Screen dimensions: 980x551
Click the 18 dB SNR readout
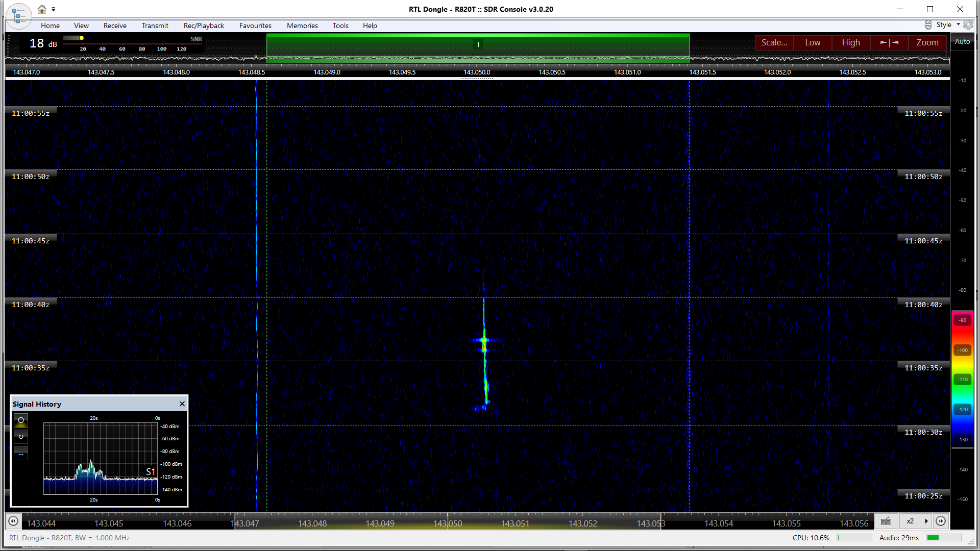(x=43, y=43)
